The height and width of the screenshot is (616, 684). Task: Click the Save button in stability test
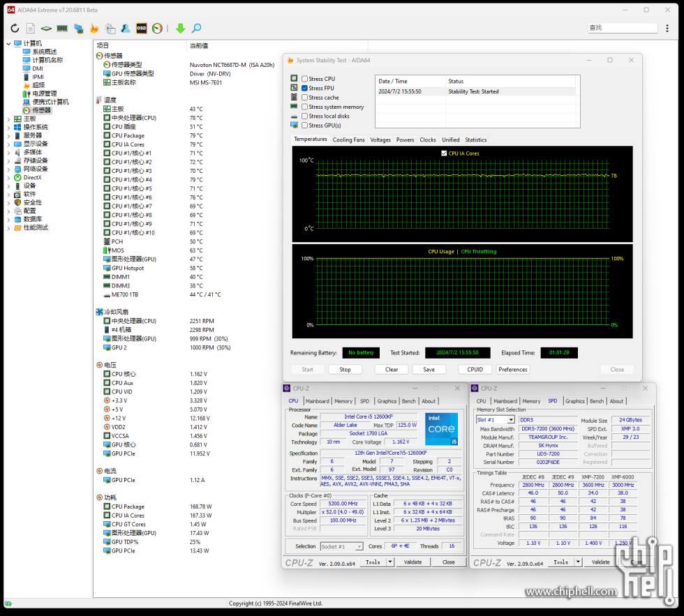coord(429,369)
